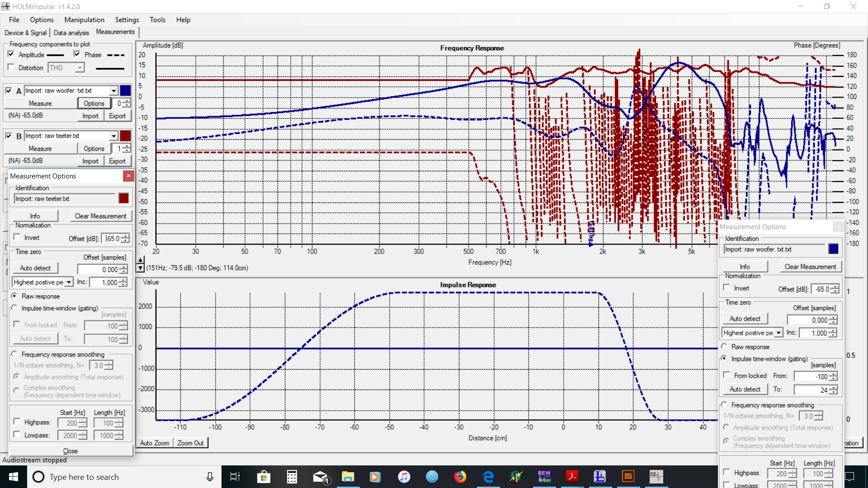The height and width of the screenshot is (488, 868).
Task: Enable the Distortion plot checkbox
Action: click(11, 67)
